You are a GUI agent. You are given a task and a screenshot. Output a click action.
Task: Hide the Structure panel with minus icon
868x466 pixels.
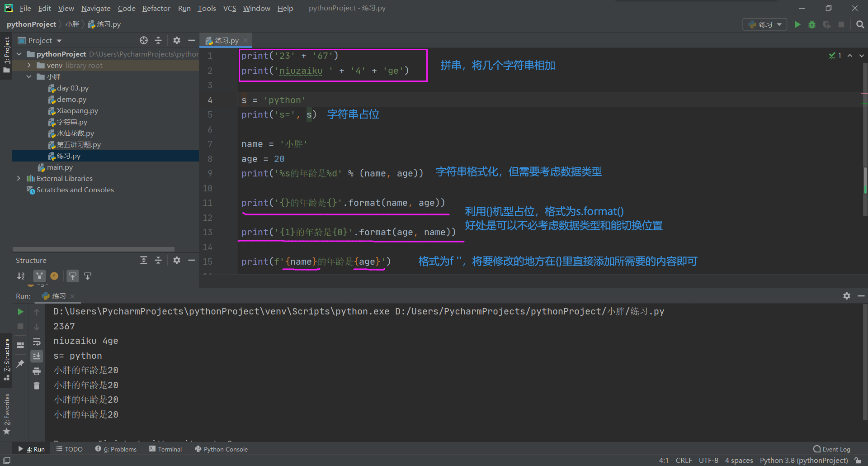(x=192, y=260)
